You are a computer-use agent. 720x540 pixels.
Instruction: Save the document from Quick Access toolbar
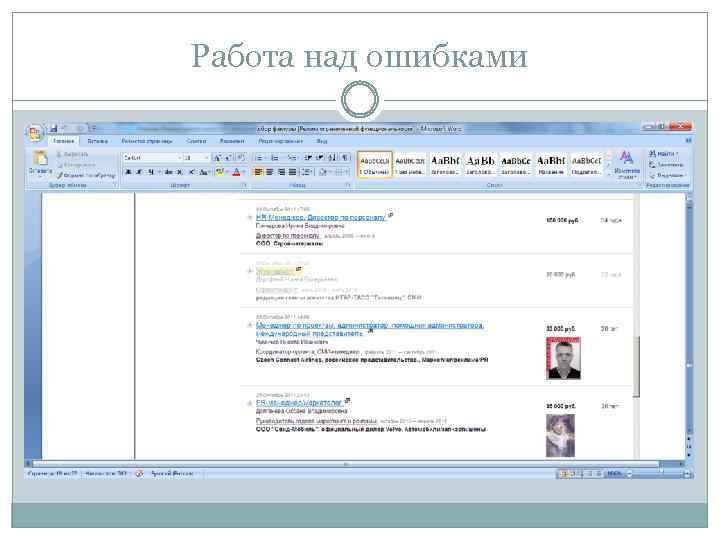pos(54,129)
